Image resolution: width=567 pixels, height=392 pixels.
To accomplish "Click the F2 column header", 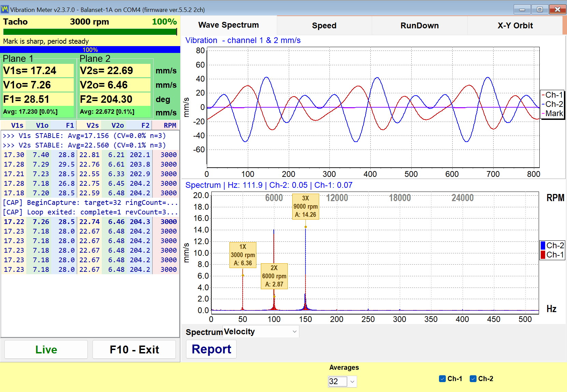I will pos(145,125).
